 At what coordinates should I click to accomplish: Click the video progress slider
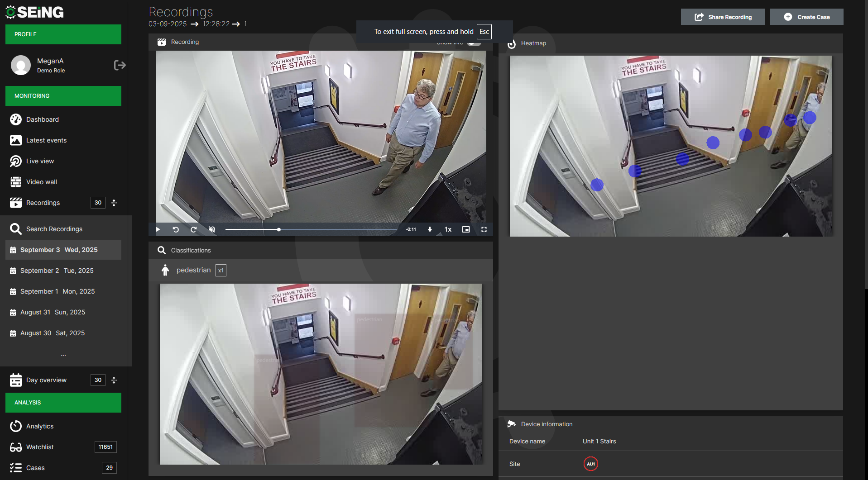pos(279,229)
